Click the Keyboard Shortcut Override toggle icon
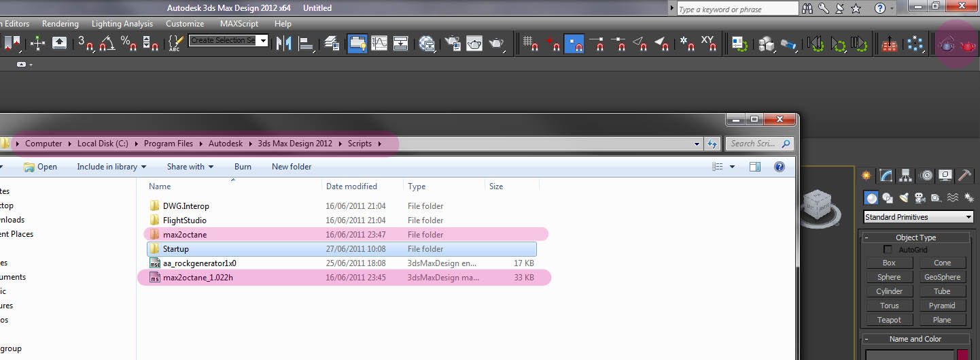The height and width of the screenshot is (360, 980). [x=60, y=43]
